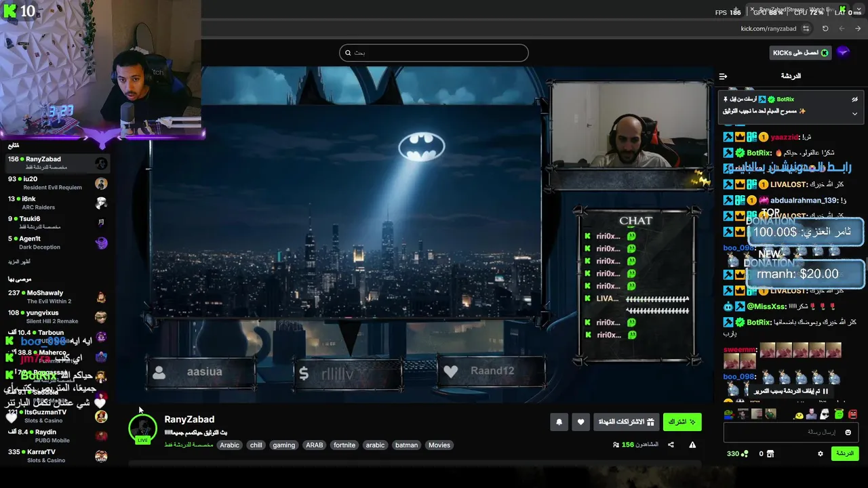Click the Arabic tag
The image size is (868, 488).
(x=229, y=445)
